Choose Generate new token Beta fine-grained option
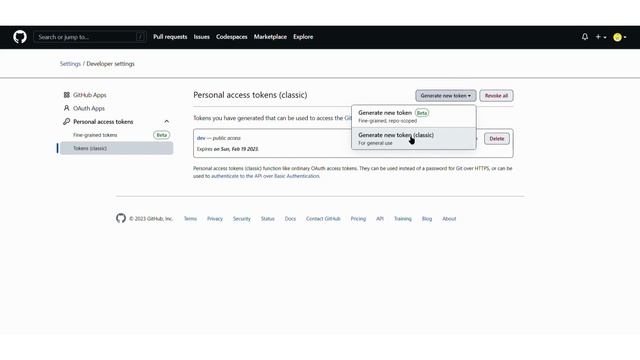Viewport: 640px width, 360px height. (413, 116)
